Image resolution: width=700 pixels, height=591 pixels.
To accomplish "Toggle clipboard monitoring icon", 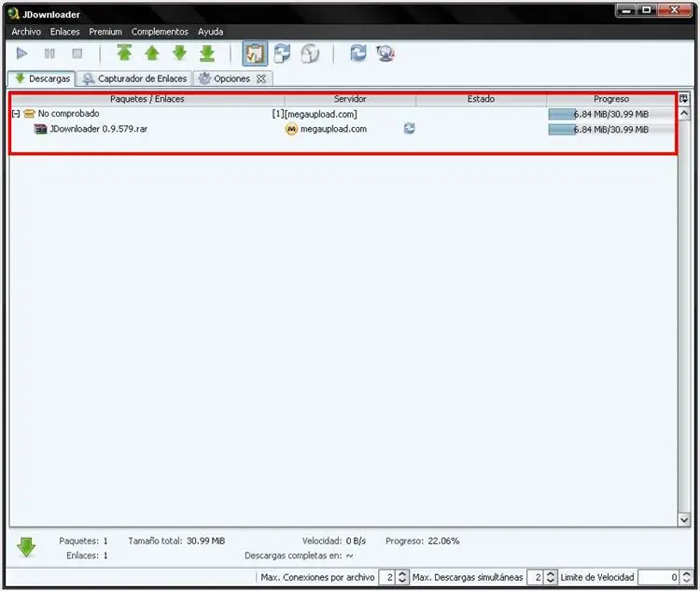I will (x=255, y=53).
